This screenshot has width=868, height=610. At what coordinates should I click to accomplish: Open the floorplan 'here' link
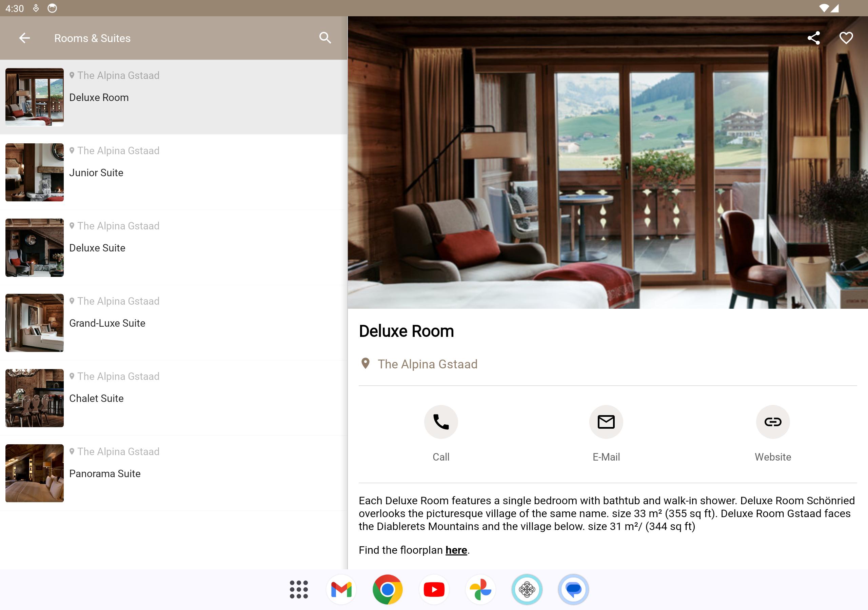click(456, 550)
